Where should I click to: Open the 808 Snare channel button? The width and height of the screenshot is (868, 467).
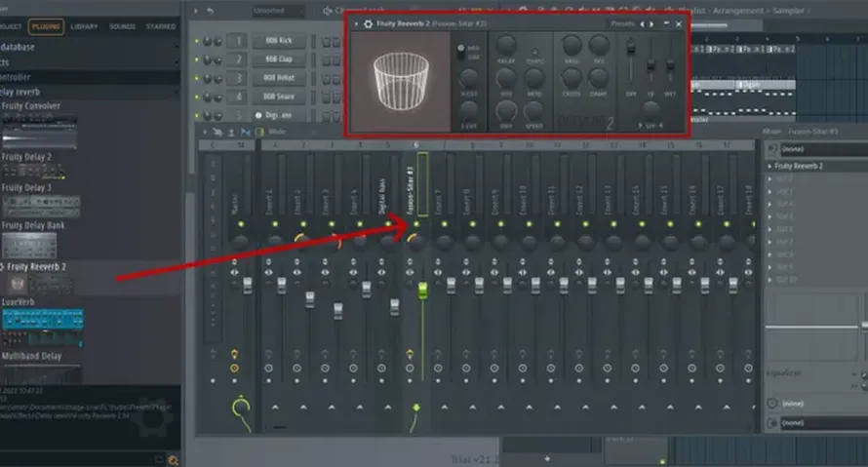coord(279,97)
